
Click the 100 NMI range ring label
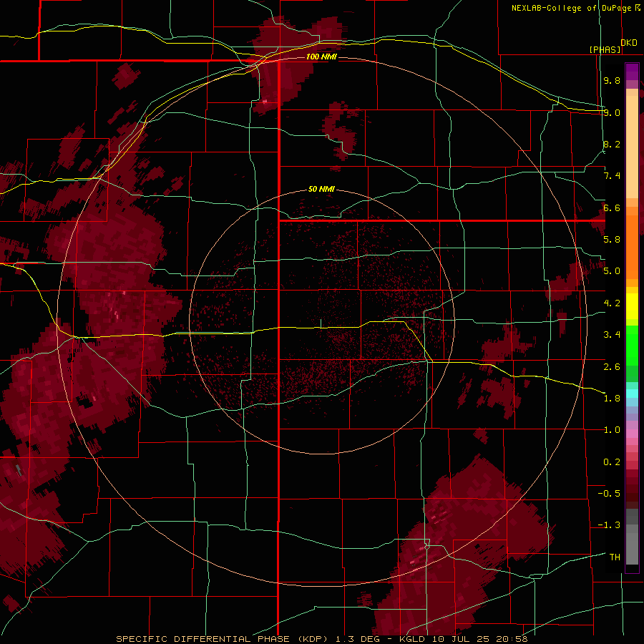coord(321,57)
